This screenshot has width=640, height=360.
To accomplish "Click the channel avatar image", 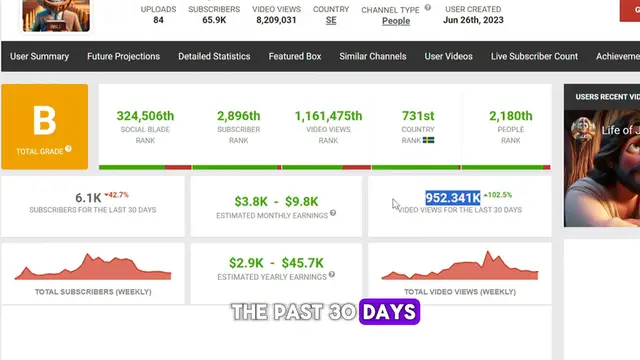I will (56, 16).
